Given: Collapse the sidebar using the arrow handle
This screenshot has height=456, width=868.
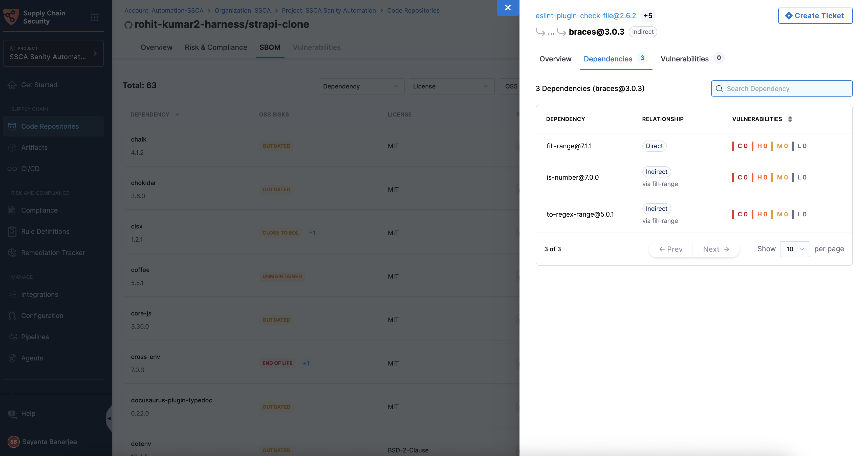Looking at the screenshot, I should coord(109,418).
